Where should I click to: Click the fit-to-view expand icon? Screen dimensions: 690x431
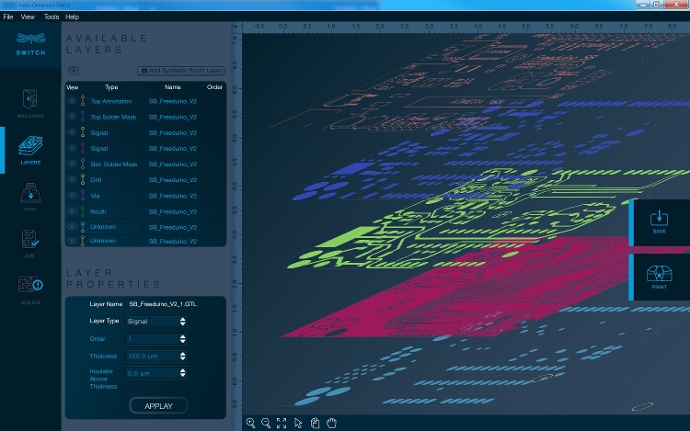point(281,423)
